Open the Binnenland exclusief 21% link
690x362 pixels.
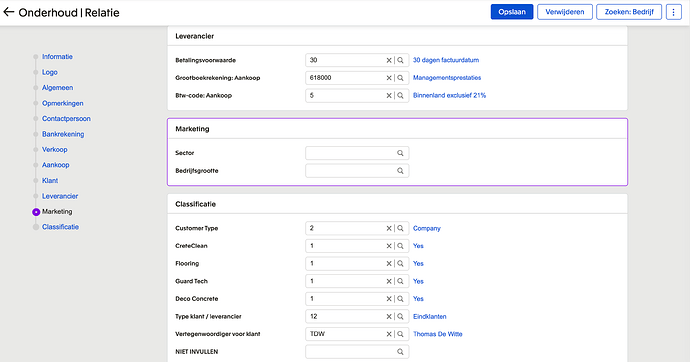[449, 95]
